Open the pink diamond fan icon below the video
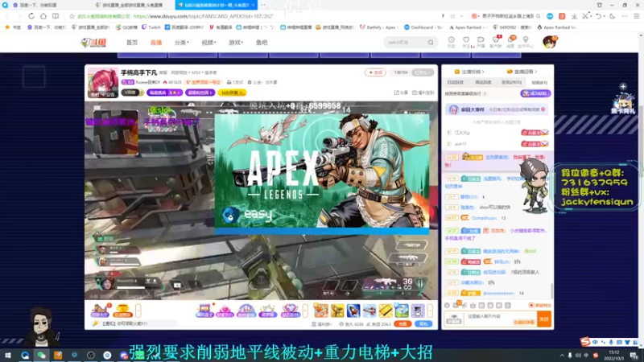This screenshot has width=644, height=362. tap(290, 311)
